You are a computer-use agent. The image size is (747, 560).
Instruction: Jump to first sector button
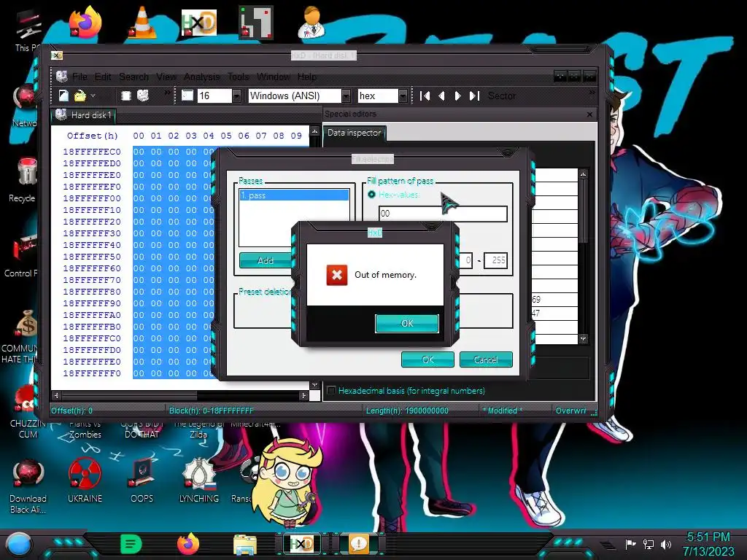coord(425,96)
